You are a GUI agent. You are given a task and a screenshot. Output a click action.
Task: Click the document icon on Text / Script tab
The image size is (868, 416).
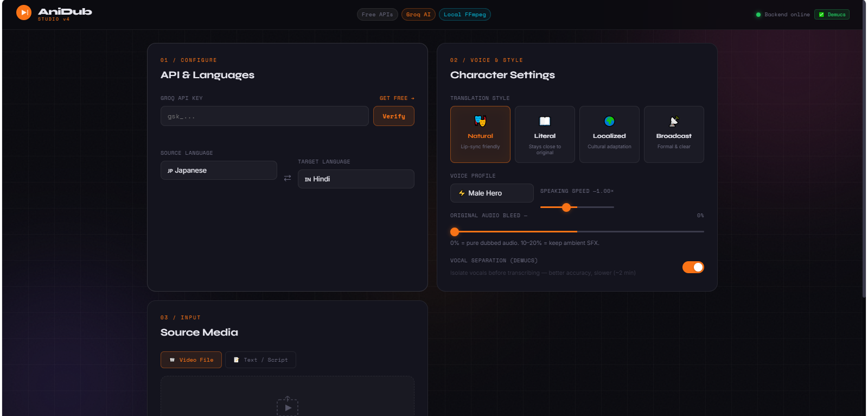click(x=236, y=360)
